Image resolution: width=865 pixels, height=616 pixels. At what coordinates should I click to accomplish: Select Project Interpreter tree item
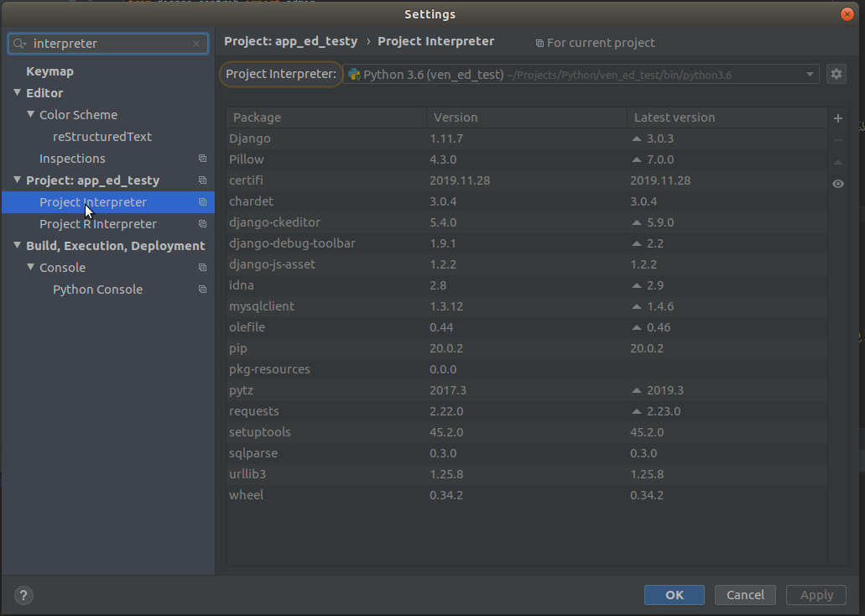pyautogui.click(x=108, y=202)
